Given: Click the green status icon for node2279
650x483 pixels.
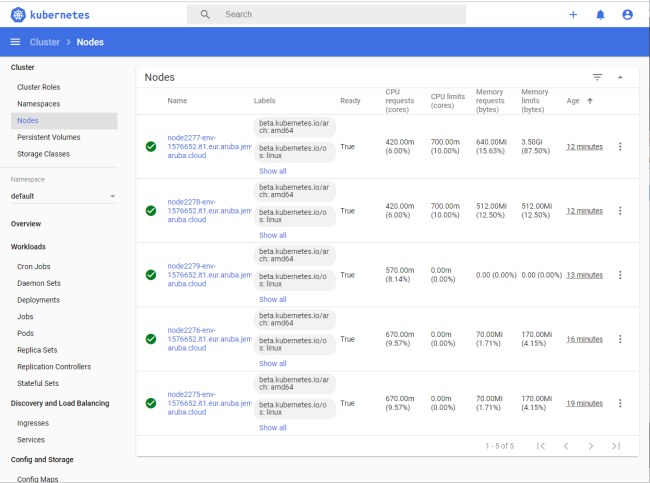Looking at the screenshot, I should (x=151, y=275).
